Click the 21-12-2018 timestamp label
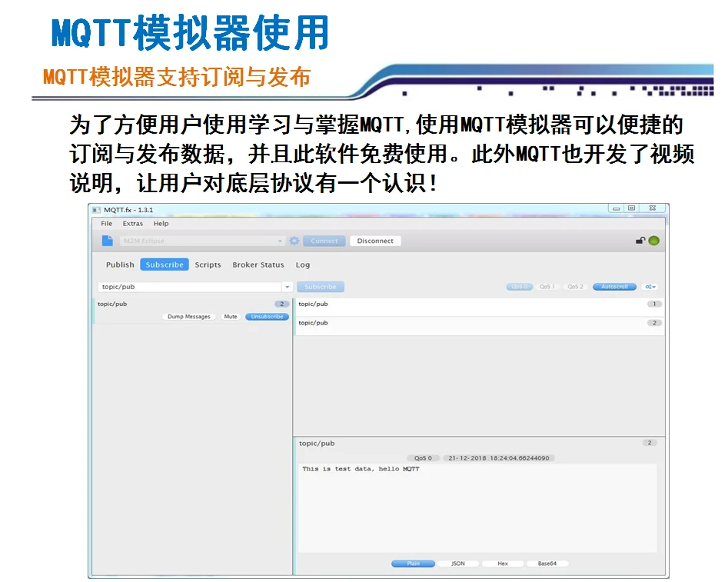This screenshot has width=728, height=582. click(499, 458)
